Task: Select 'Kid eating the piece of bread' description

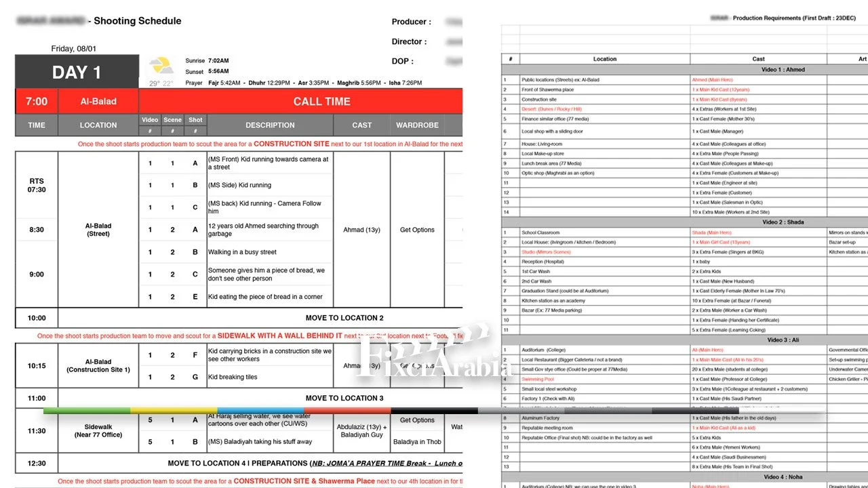Action: [265, 297]
